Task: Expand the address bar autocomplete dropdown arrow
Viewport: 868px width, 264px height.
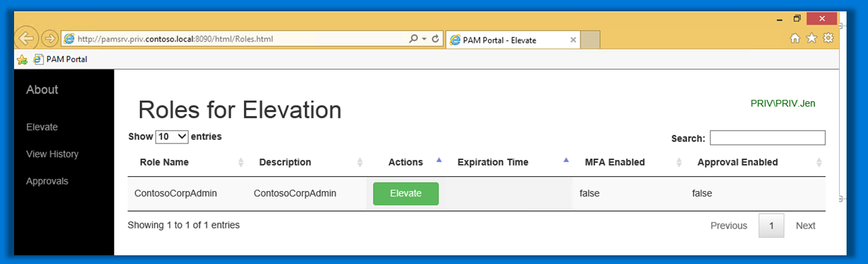Action: point(424,39)
